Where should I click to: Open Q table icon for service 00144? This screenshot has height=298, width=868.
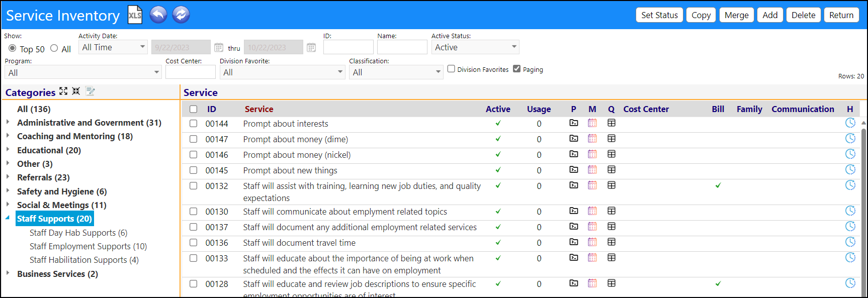[612, 123]
